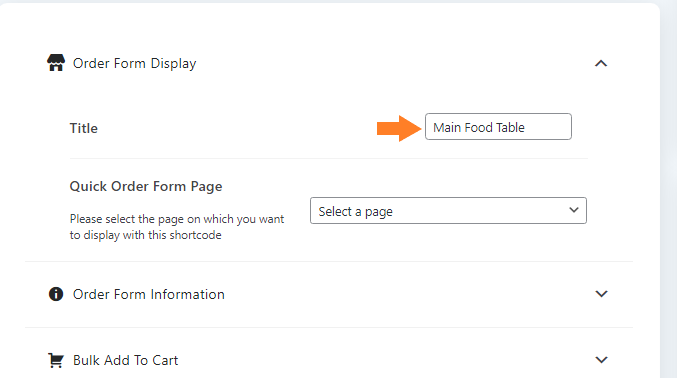Click the Select a page placeholder text
The image size is (677, 378).
pos(355,212)
